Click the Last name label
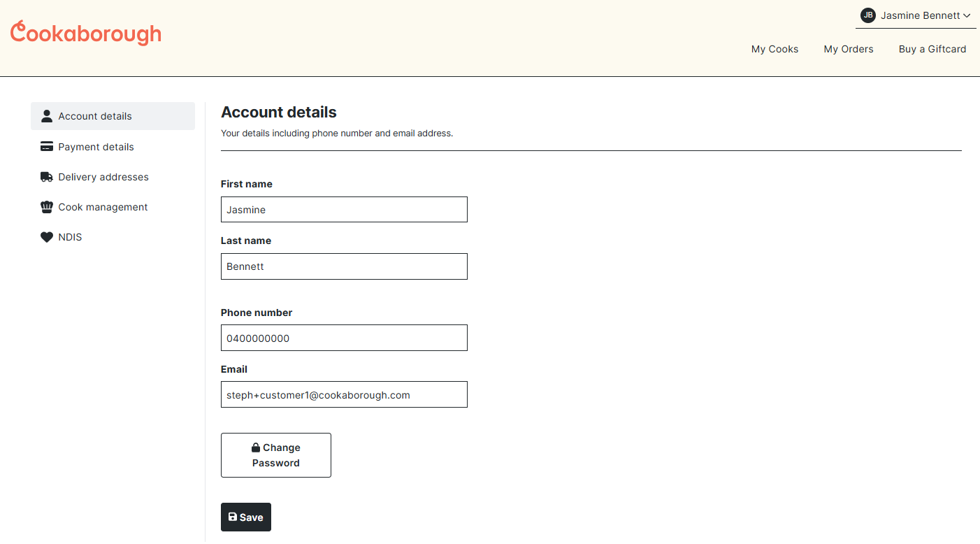This screenshot has height=544, width=980. (246, 241)
